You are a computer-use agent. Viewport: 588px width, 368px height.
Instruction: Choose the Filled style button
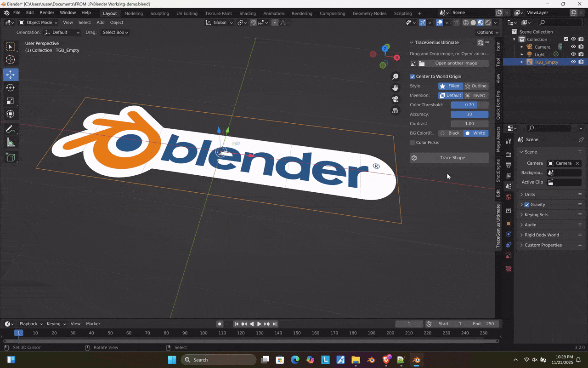(x=450, y=86)
